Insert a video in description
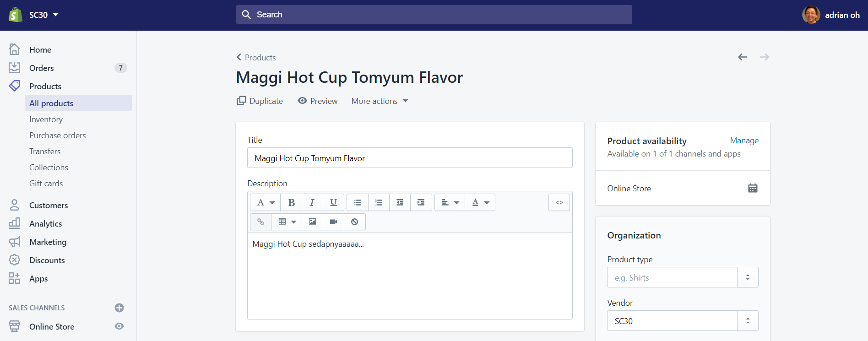Image resolution: width=868 pixels, height=341 pixels. (x=333, y=222)
